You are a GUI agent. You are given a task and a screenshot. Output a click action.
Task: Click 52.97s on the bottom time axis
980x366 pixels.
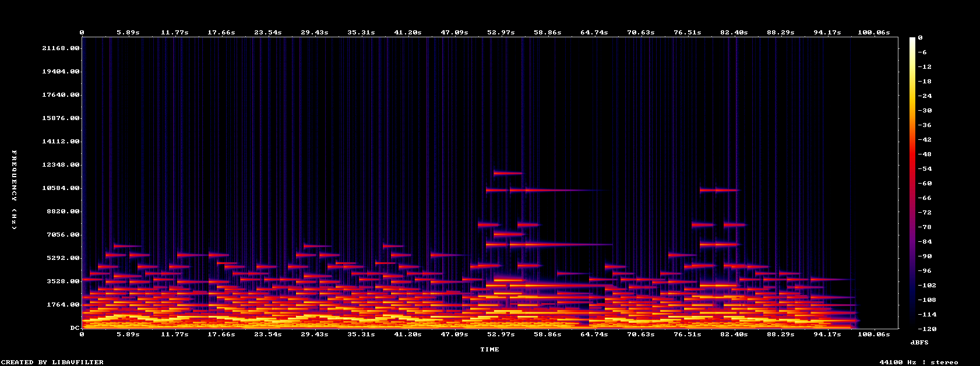[x=501, y=335]
